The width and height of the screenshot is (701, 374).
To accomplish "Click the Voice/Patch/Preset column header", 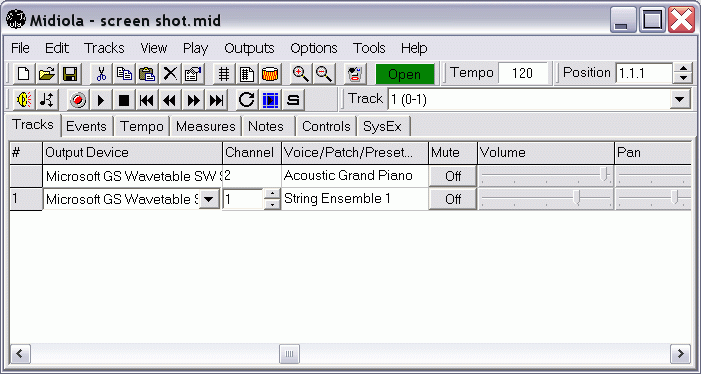I will (x=355, y=153).
